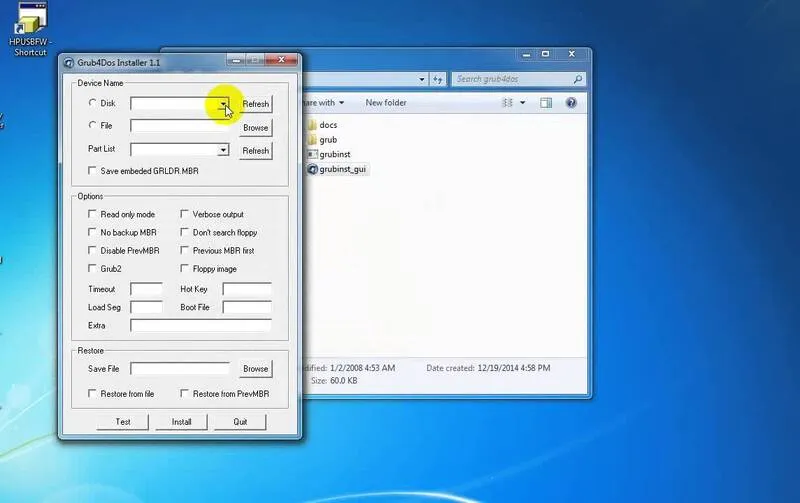Image resolution: width=800 pixels, height=503 pixels.
Task: Enable Restore from file checkbox
Action: (x=92, y=393)
